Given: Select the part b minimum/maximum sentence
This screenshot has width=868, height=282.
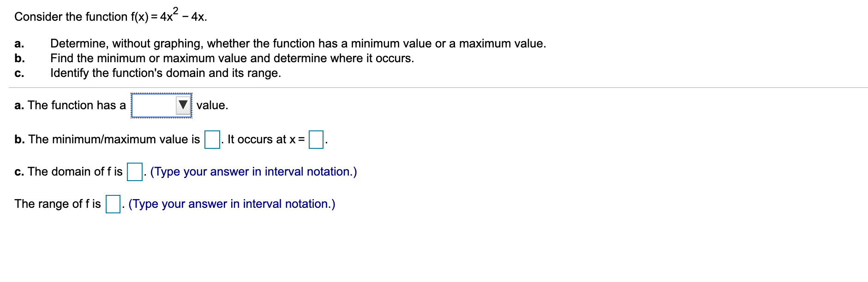Looking at the screenshot, I should 108,139.
